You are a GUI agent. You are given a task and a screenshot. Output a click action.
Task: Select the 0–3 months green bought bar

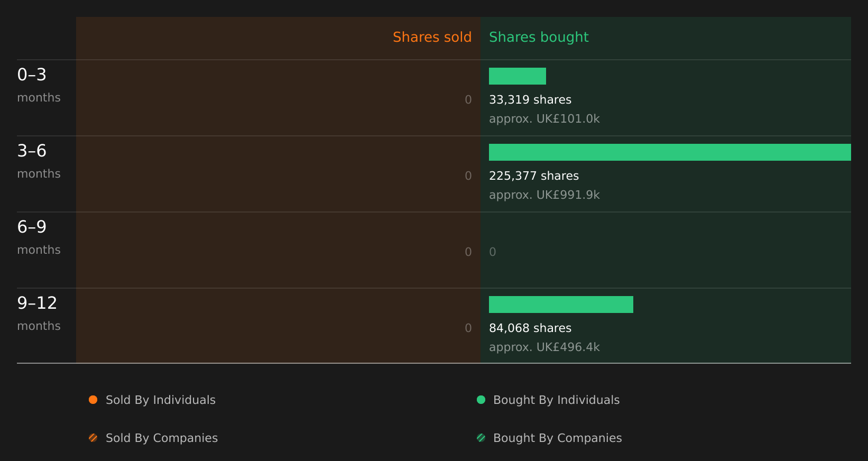point(518,76)
